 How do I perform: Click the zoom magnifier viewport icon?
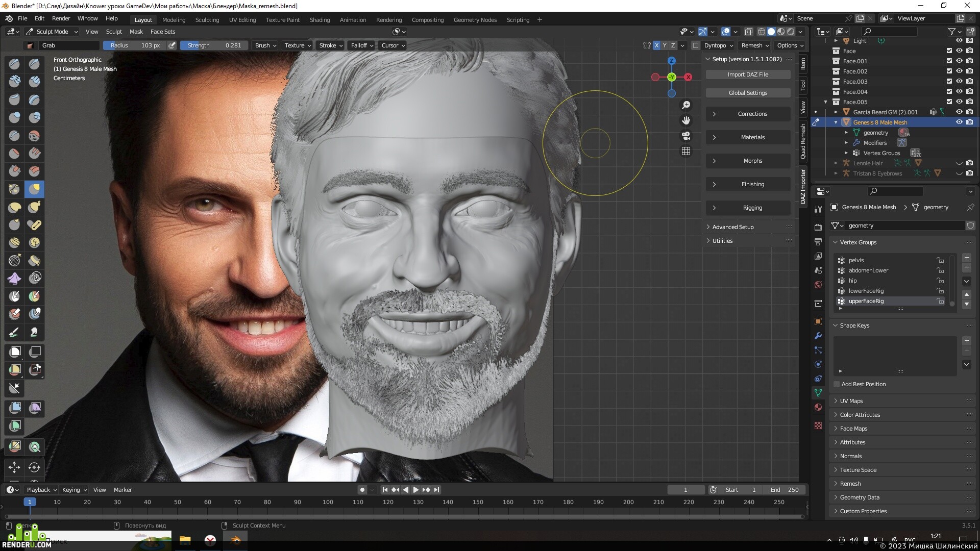(686, 105)
